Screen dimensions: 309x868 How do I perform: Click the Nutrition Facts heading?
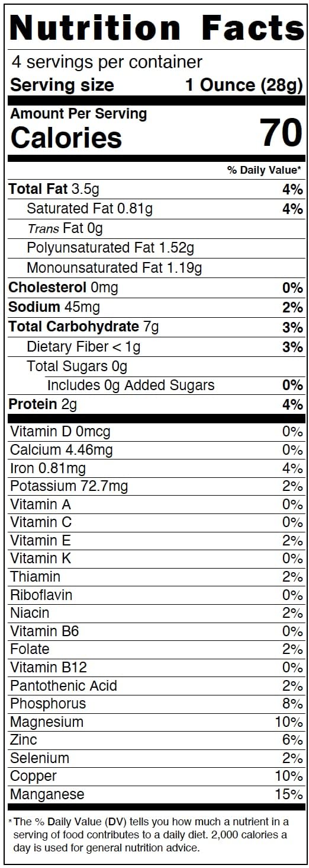point(157,28)
